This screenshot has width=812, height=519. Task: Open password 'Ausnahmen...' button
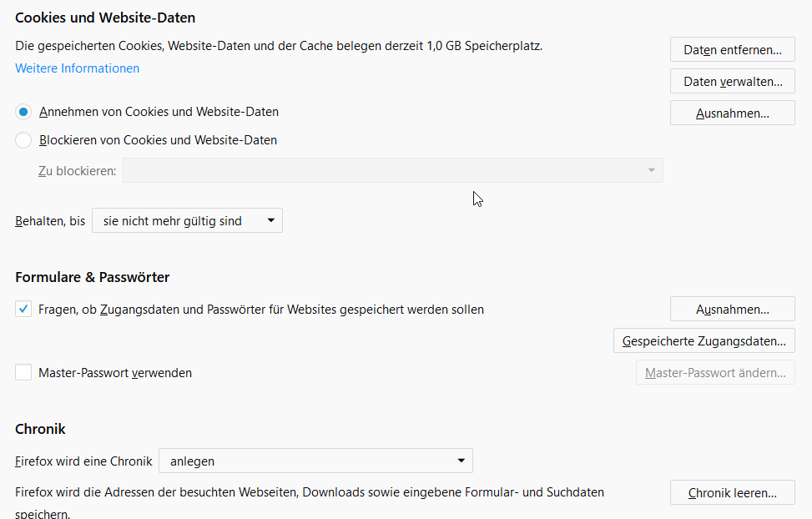coord(732,310)
